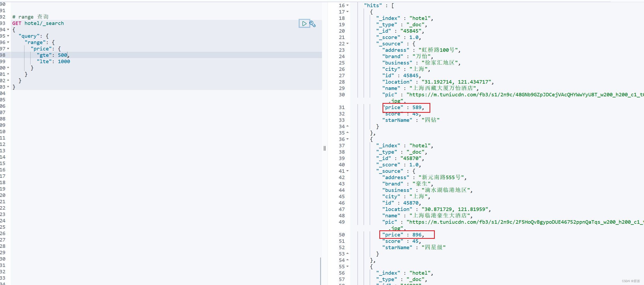Collapse the fold arrow at result line 34

347,126
